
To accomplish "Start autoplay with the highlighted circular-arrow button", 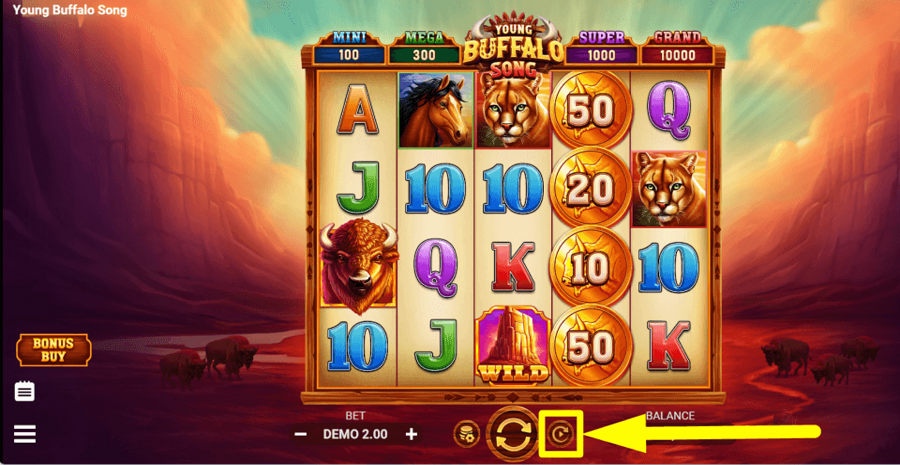I will 562,434.
